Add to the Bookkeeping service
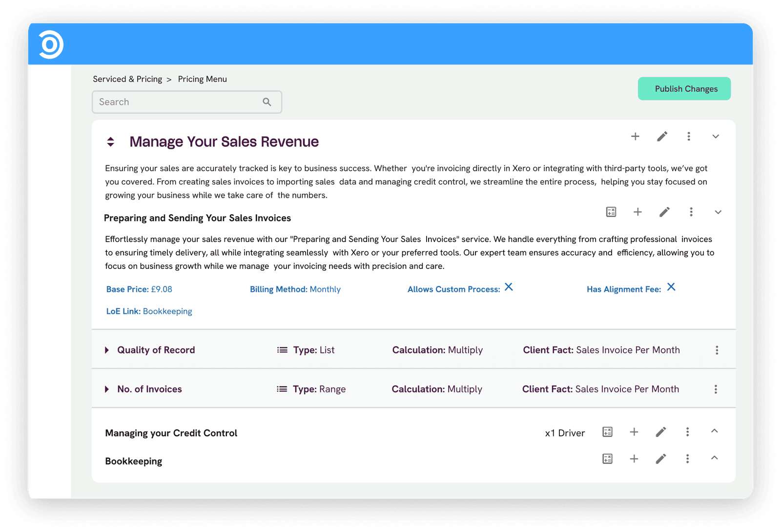Image resolution: width=781 pixels, height=532 pixels. 634,459
